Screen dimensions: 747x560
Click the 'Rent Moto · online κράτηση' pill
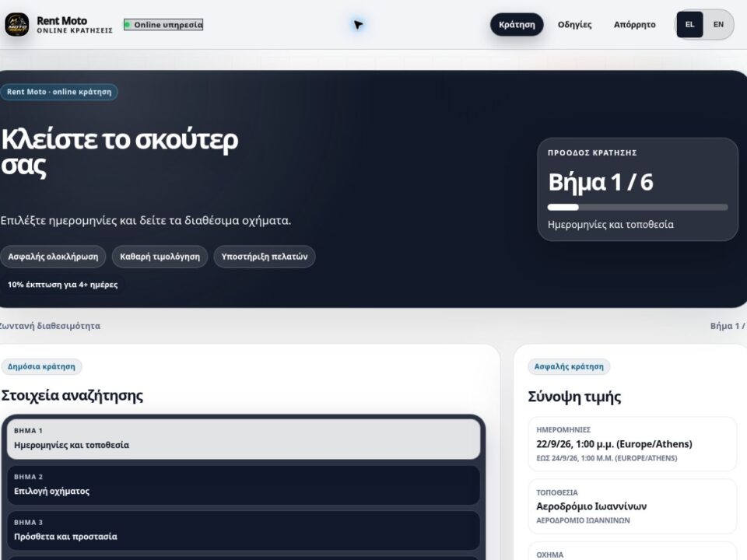coord(59,92)
